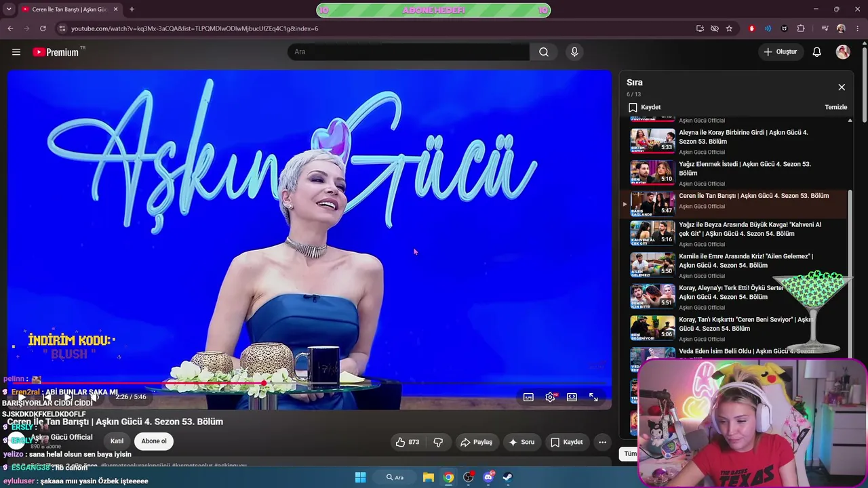The width and height of the screenshot is (868, 488).
Task: Focus the YouTube Ara search field
Action: [x=409, y=52]
